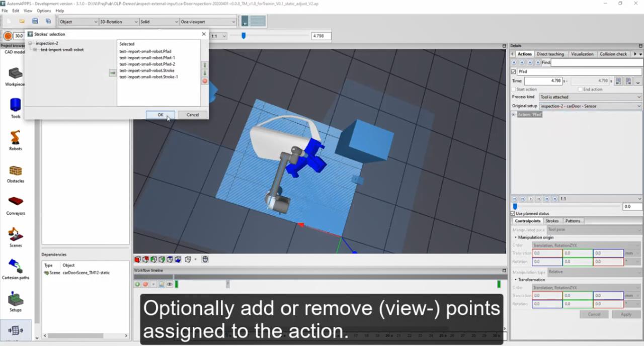The image size is (644, 346).
Task: Open the Process kind dropdown
Action: pos(590,97)
